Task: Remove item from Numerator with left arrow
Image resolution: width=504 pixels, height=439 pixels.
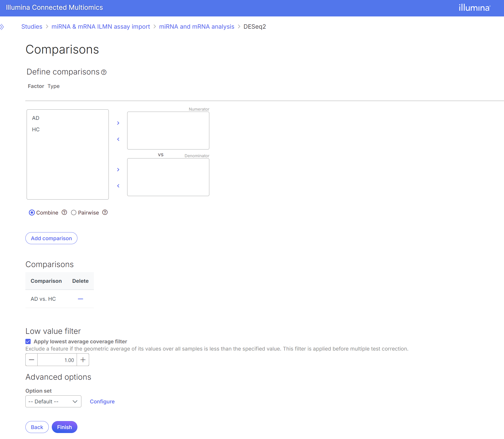Action: (x=118, y=139)
